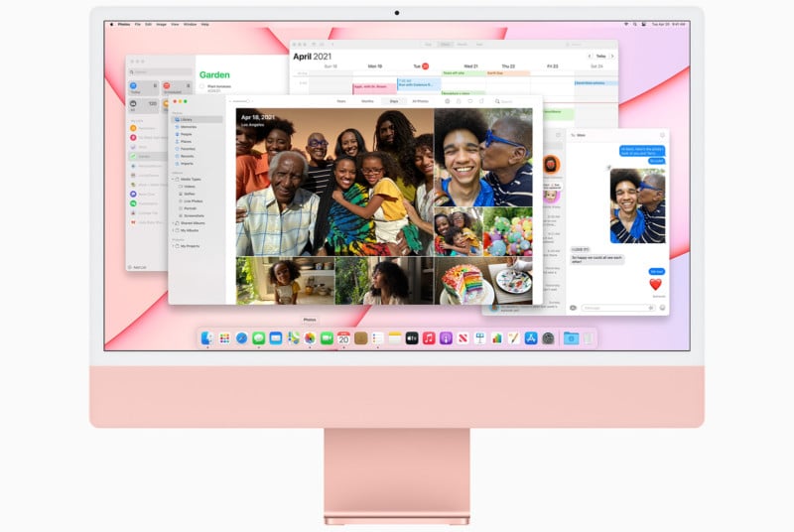
Task: Launch the Music app from the Dock
Action: pyautogui.click(x=429, y=338)
